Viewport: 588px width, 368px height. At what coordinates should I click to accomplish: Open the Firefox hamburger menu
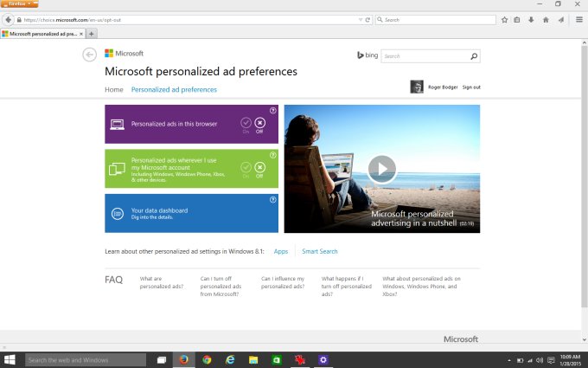pos(579,20)
